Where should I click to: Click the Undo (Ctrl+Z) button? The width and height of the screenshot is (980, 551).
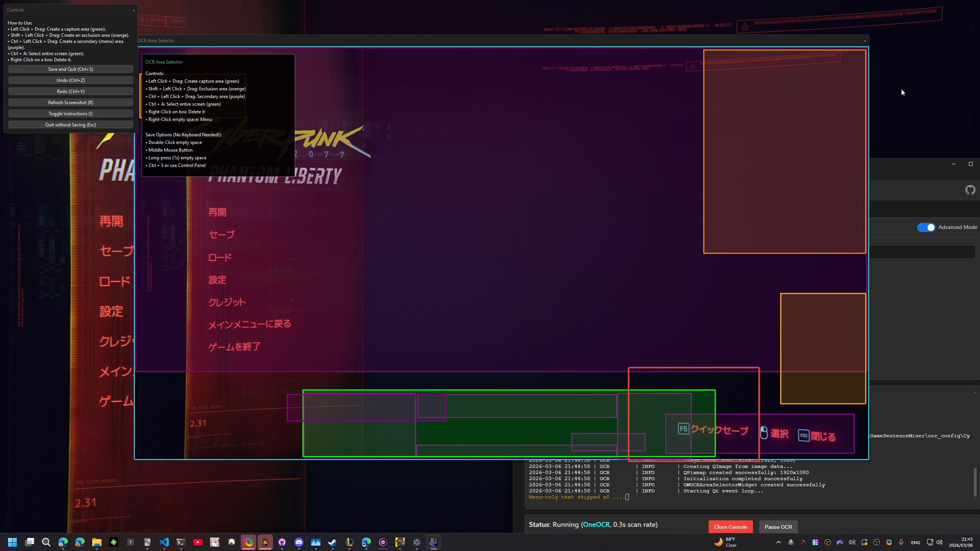click(x=70, y=80)
